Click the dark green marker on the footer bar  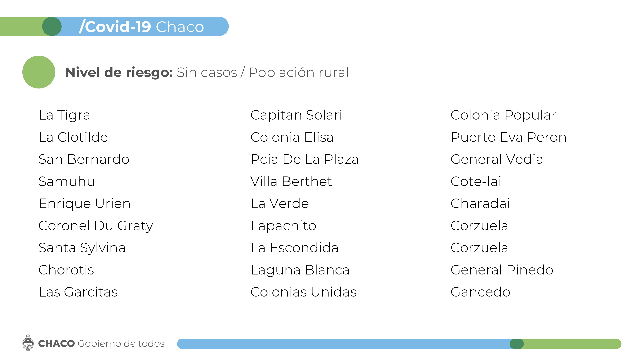[516, 344]
